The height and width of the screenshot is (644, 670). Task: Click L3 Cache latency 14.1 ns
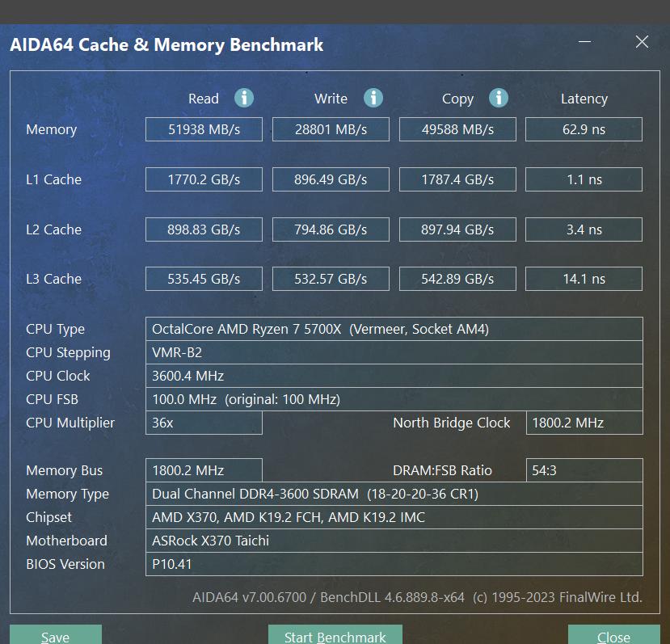584,279
